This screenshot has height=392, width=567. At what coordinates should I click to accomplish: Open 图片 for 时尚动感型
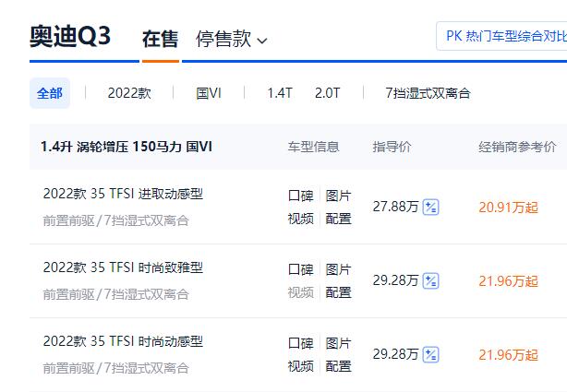click(x=339, y=343)
